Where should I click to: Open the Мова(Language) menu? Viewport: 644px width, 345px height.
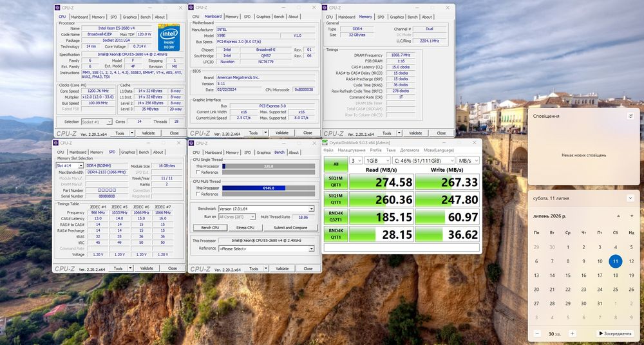click(439, 151)
